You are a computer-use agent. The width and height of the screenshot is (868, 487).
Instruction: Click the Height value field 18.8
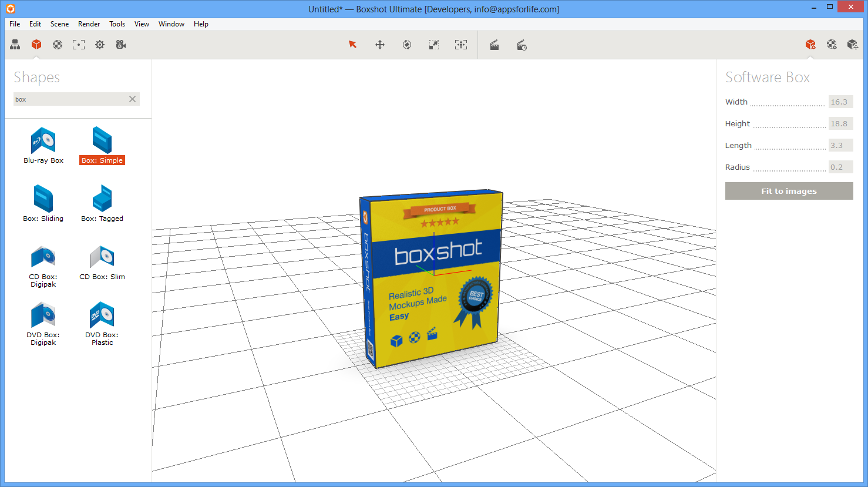[x=840, y=123]
